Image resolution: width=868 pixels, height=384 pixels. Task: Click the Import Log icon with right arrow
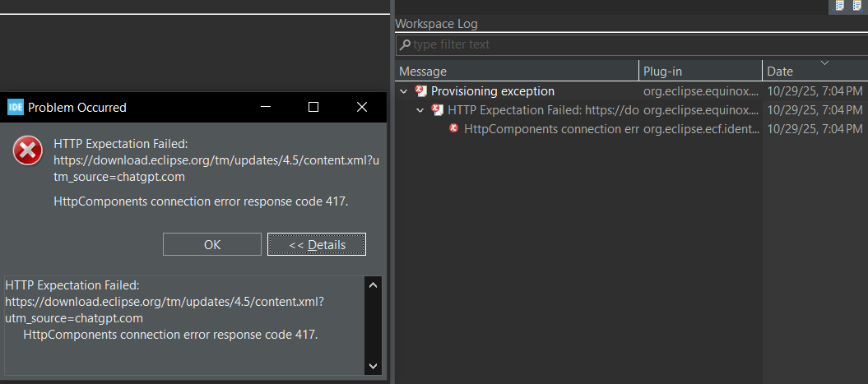click(857, 6)
